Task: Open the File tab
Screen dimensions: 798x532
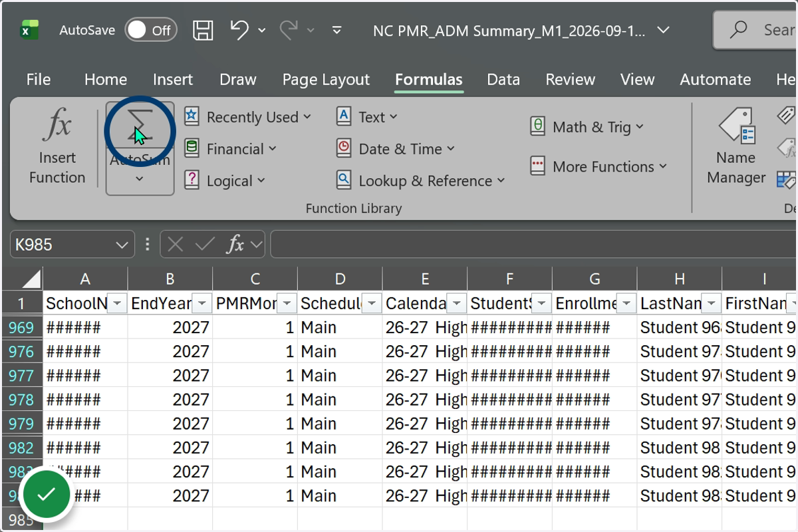Action: (39, 80)
